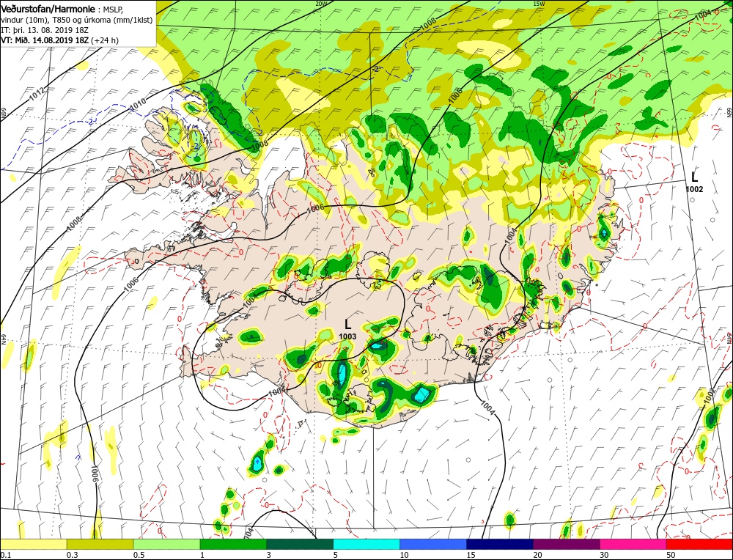Viewport: 733px width, 560px height.
Task: Click the red above-50 legend swatch
Action: tap(699, 544)
